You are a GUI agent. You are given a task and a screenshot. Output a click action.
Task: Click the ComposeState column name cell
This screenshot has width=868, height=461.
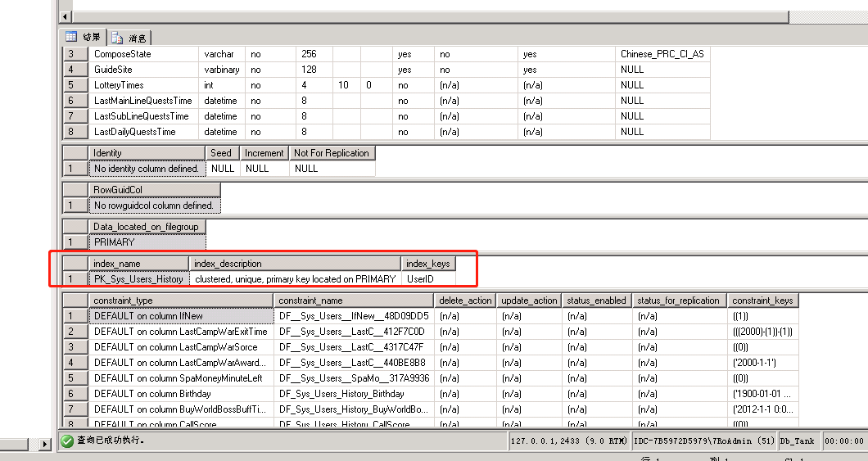coord(143,54)
